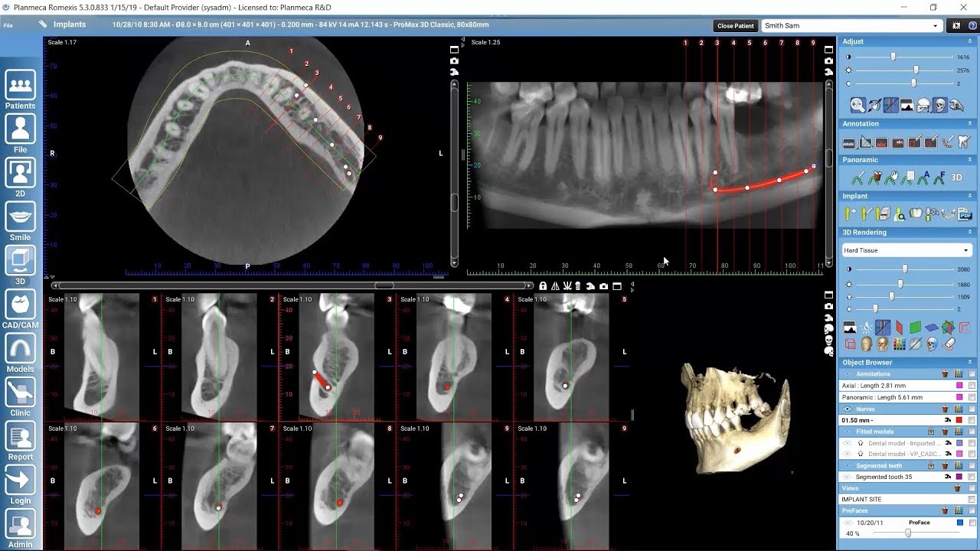
Task: Adjust the contrast slider in Adjust panel
Action: (893, 57)
